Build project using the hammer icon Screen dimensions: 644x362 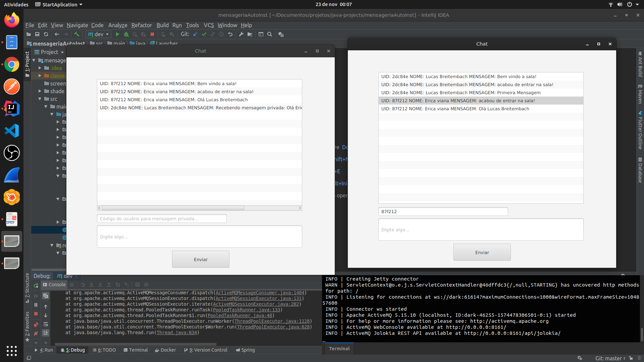click(x=76, y=34)
